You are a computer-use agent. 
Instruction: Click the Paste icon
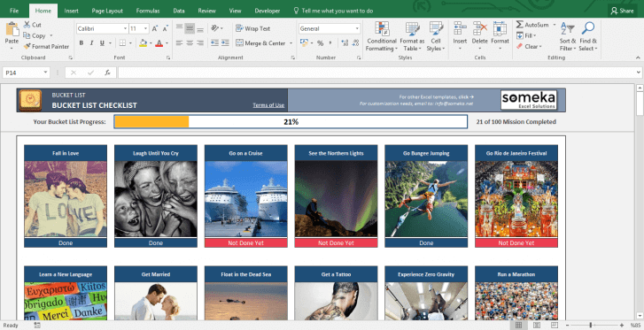point(12,29)
